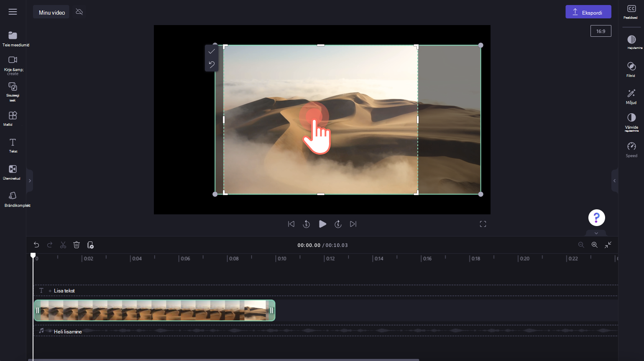Play the video preview
This screenshot has height=361, width=644.
click(x=322, y=224)
